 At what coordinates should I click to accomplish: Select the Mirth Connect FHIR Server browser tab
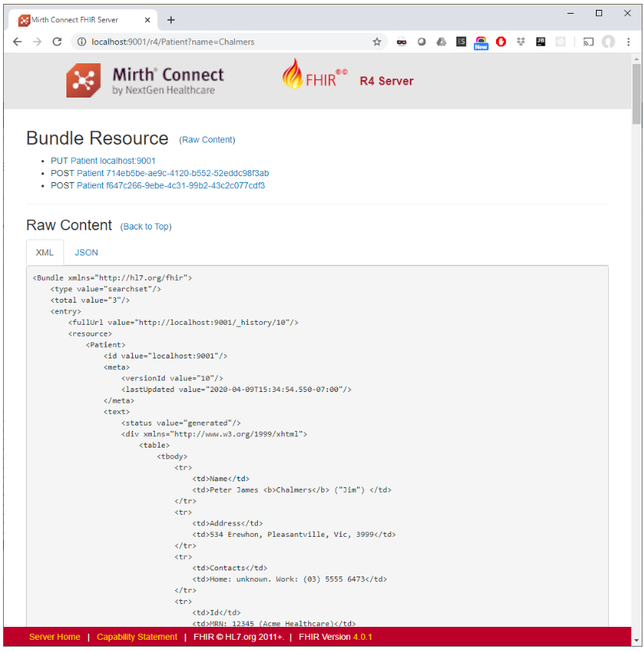[82, 20]
